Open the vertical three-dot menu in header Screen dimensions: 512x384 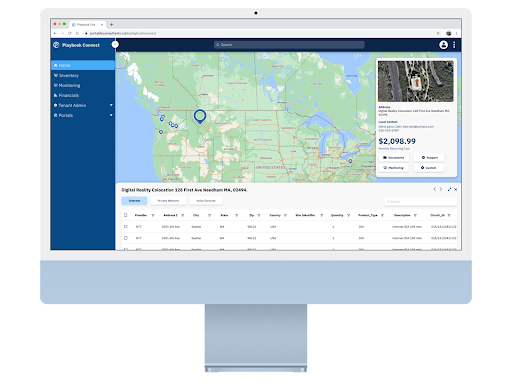click(x=454, y=45)
